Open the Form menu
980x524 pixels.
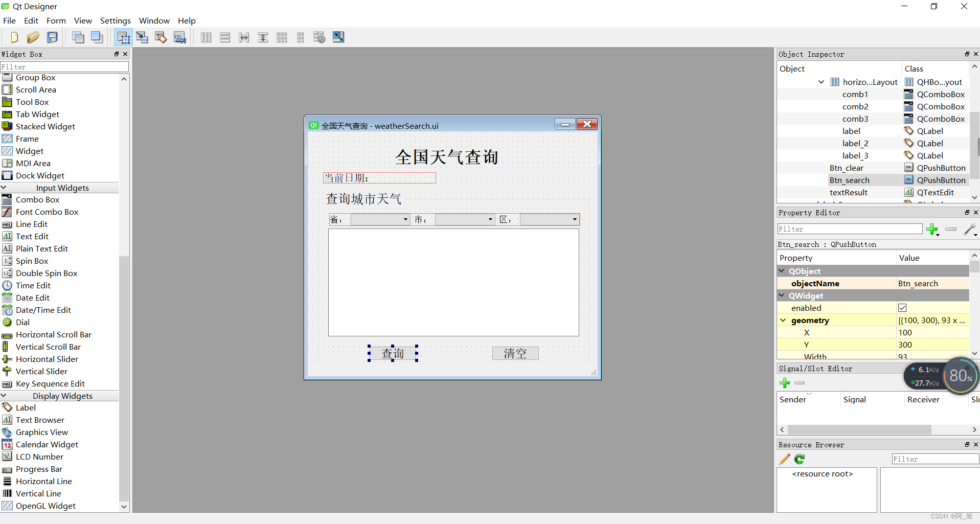pos(56,21)
